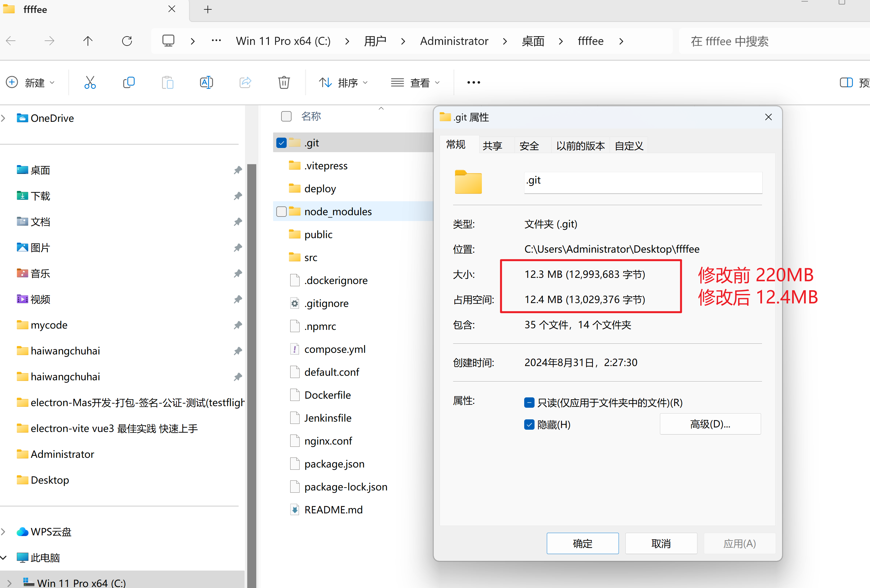
Task: Close the .git 属性 dialog
Action: pyautogui.click(x=769, y=117)
